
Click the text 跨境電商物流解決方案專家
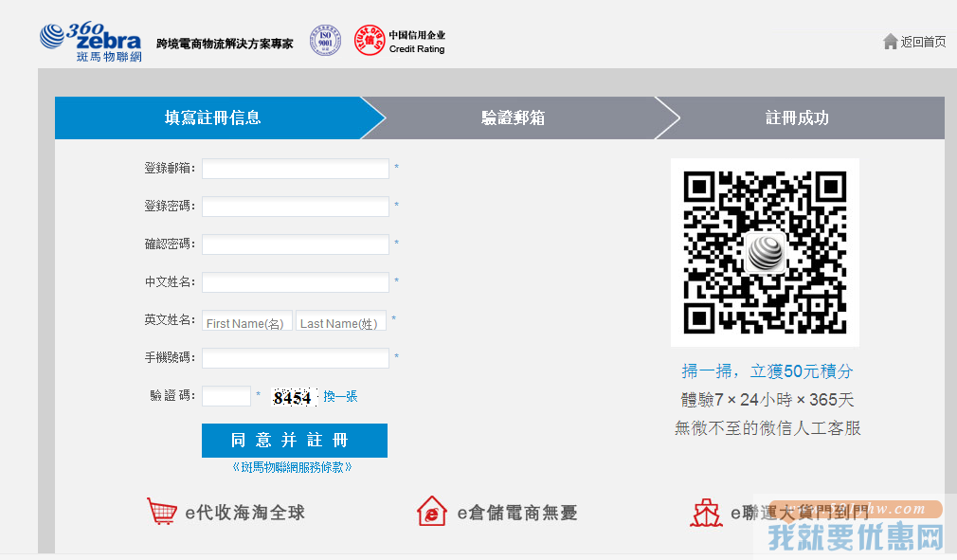[225, 44]
